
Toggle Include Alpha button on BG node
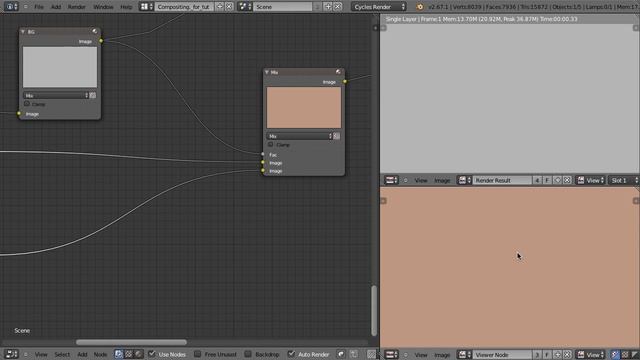[93, 95]
